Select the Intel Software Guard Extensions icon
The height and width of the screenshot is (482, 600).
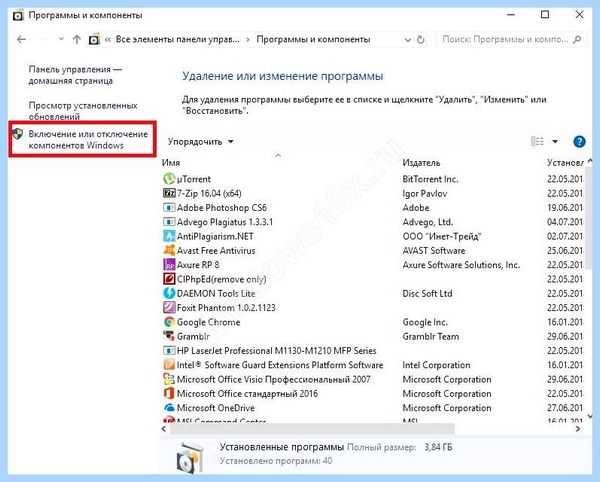coord(169,365)
